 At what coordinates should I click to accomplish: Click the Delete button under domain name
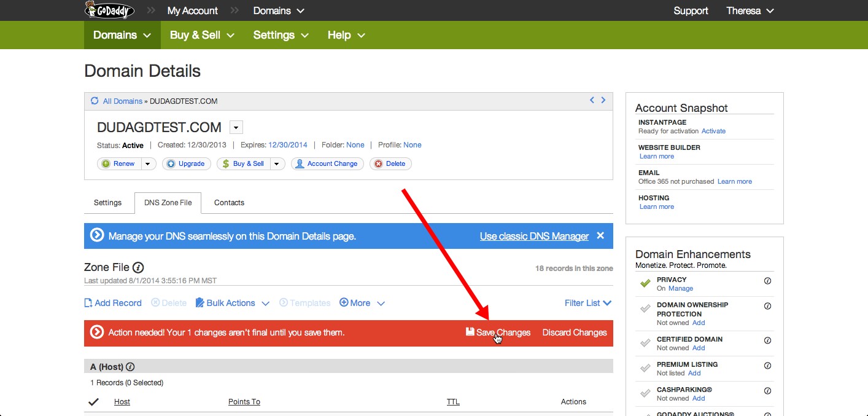click(x=390, y=164)
